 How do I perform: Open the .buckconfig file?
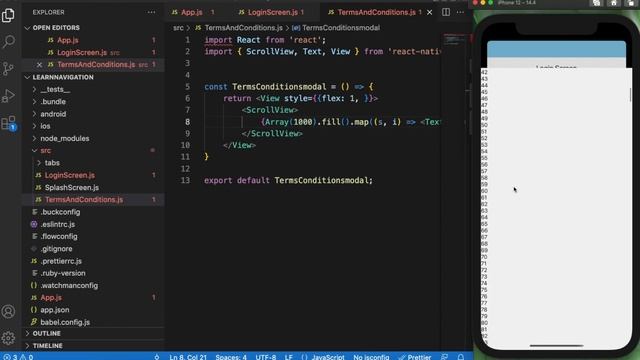point(60,212)
